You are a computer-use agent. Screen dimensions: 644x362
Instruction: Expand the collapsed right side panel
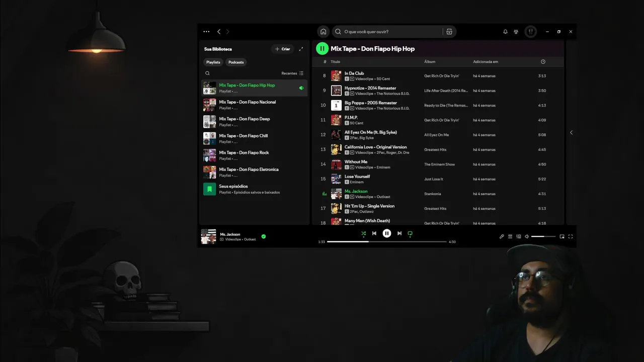pyautogui.click(x=571, y=133)
